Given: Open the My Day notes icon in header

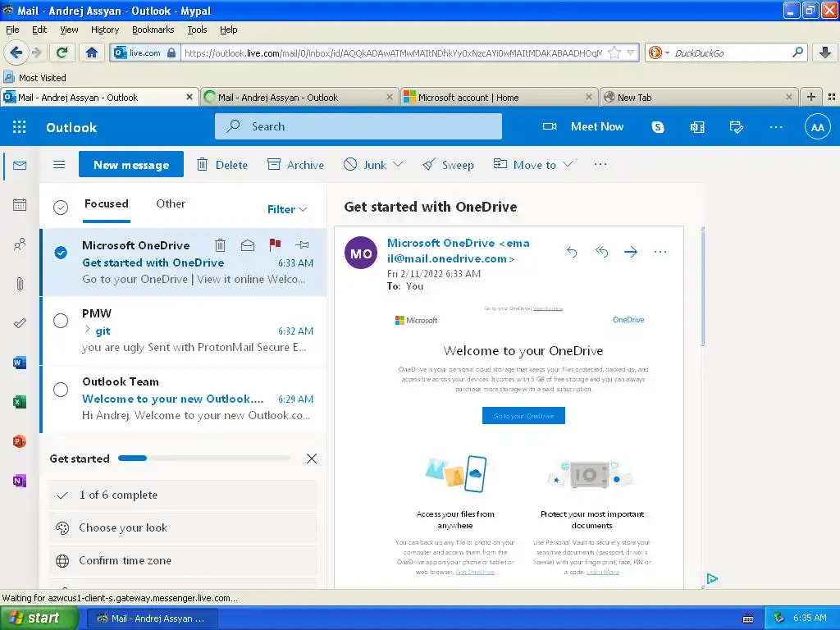Looking at the screenshot, I should click(736, 127).
